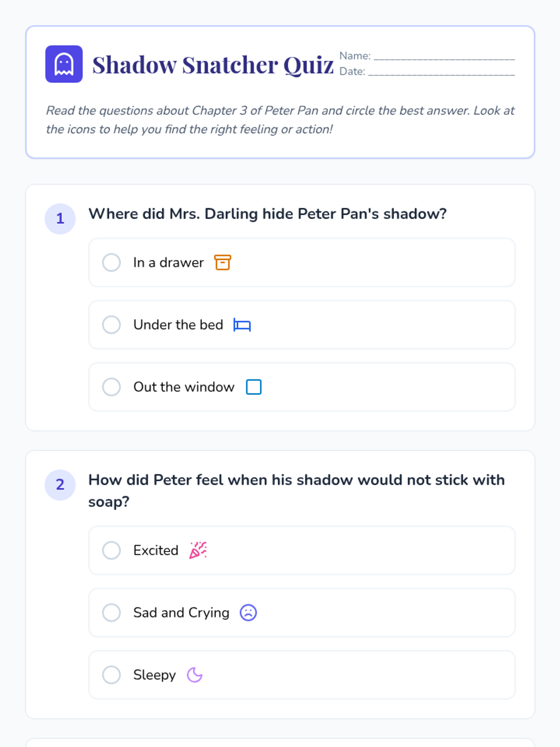This screenshot has width=560, height=747.
Task: Click the purple moon icon
Action: [195, 675]
